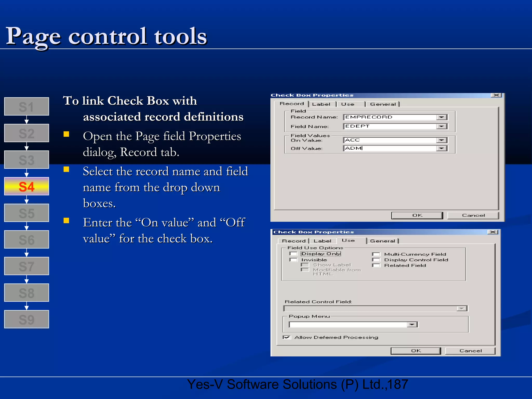Viewport: 532px width, 399px height.
Task: Enable the Display Control Field checkbox
Action: pos(376,260)
